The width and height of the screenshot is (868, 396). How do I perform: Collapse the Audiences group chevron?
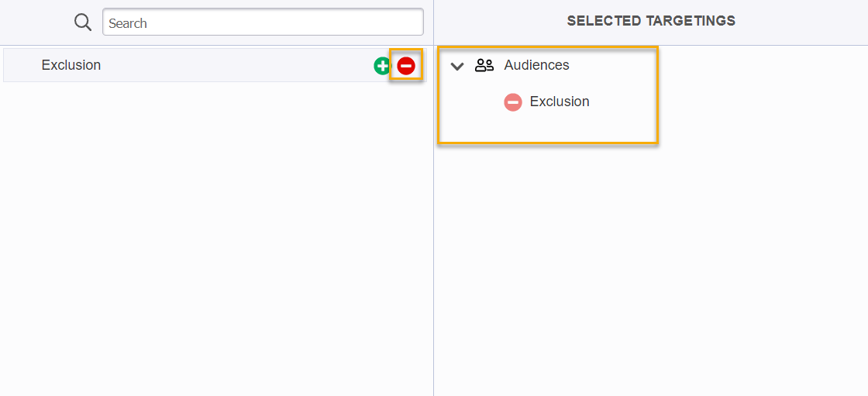tap(457, 66)
